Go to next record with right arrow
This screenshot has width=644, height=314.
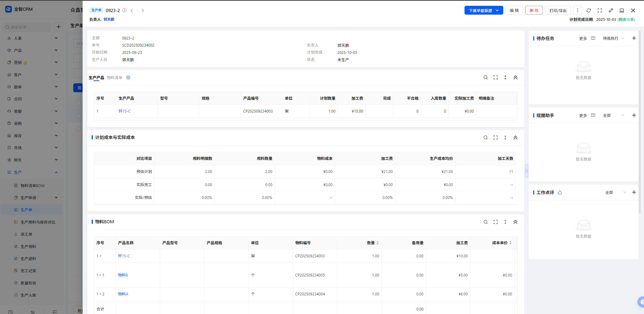[x=143, y=11]
